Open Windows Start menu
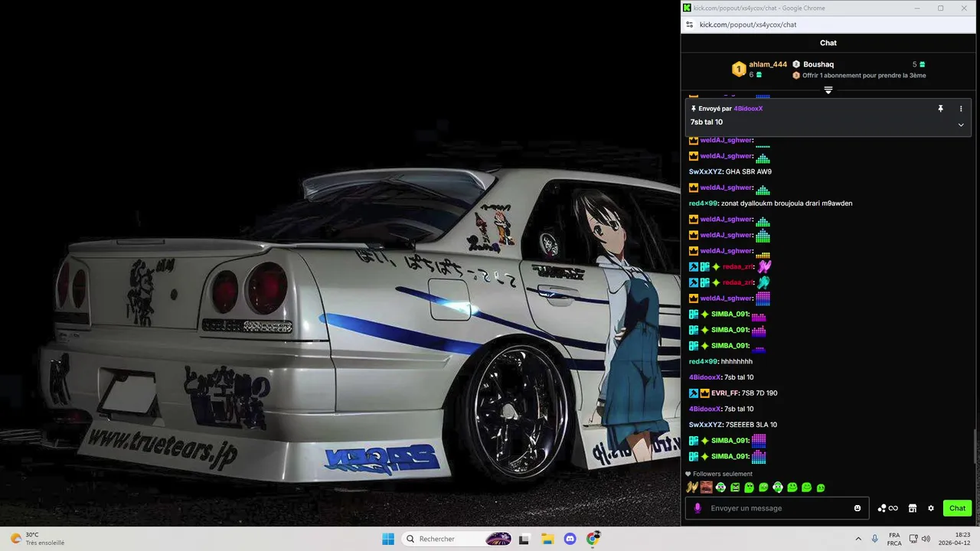The image size is (980, 551). point(388,539)
